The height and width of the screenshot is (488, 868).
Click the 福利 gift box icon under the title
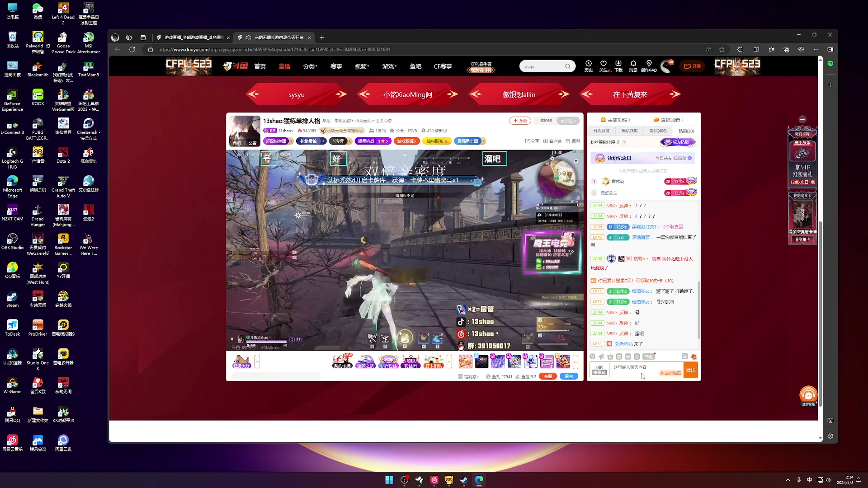coord(572,141)
